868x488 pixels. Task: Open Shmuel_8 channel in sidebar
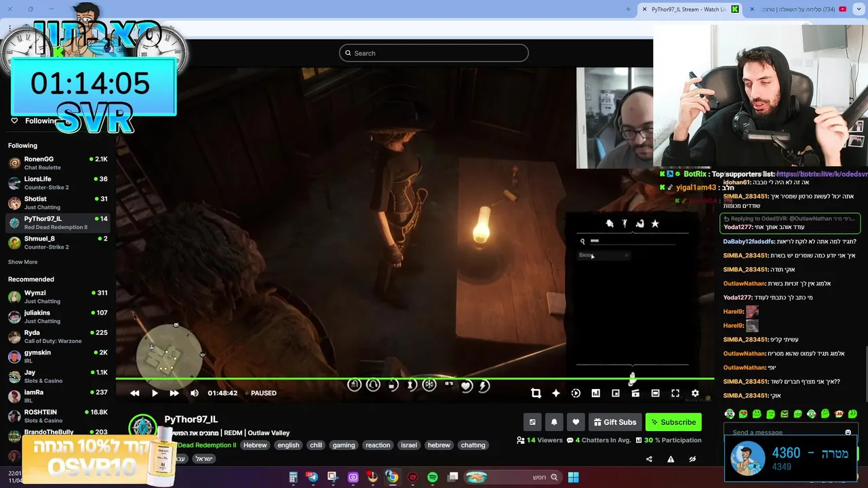[58, 243]
